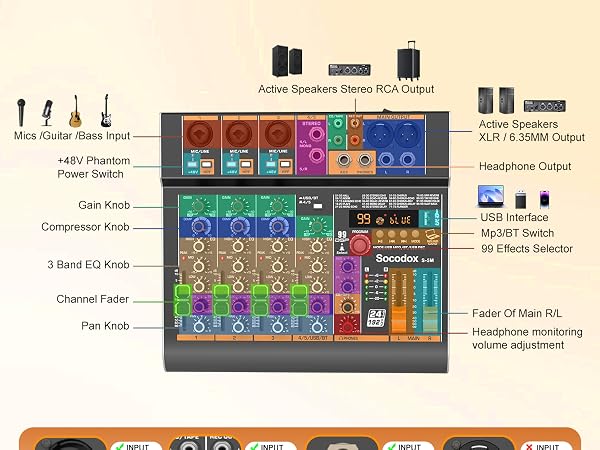Screen dimensions: 600x450
Task: Click the lower stereo 5/R jack
Action: pos(316,155)
